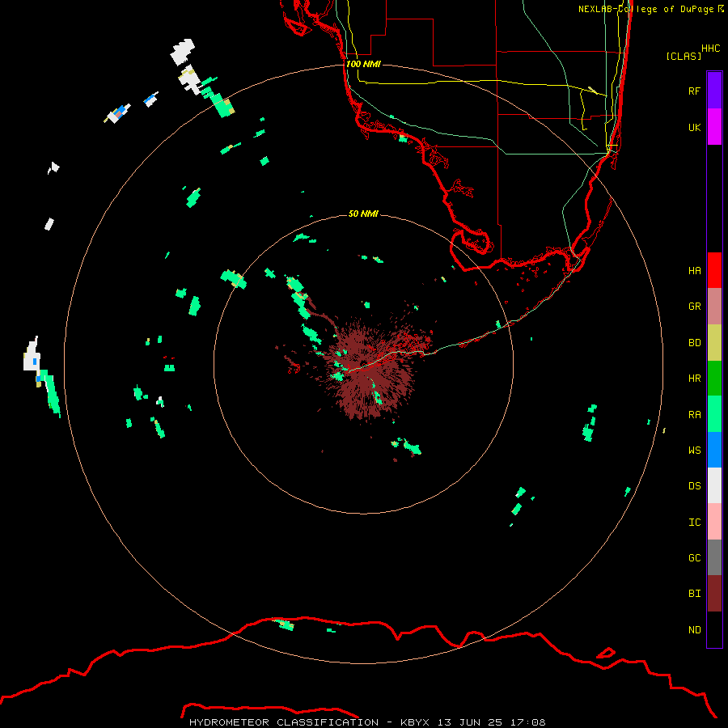Select the BD yellow legend swatch

click(714, 343)
